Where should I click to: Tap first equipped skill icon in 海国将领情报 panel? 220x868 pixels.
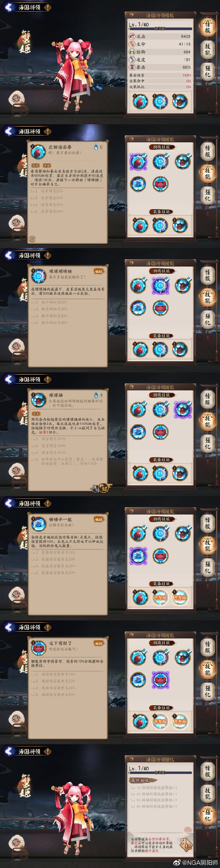140,101
